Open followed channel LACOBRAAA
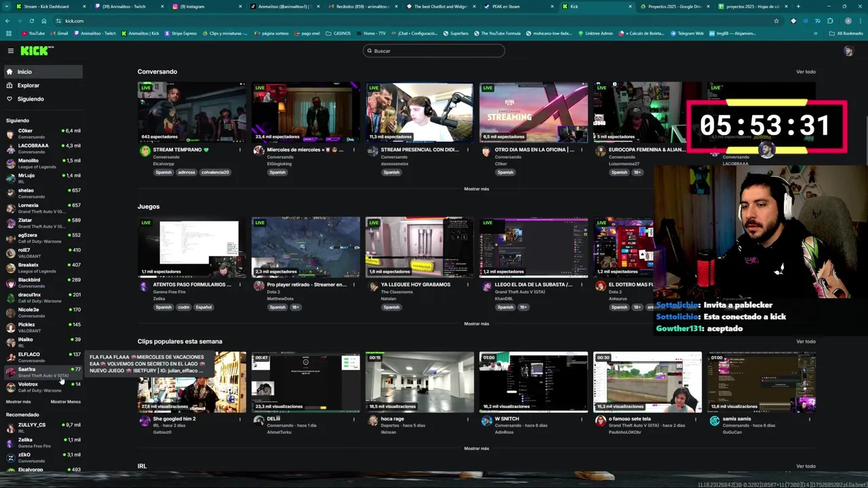Screen dimensions: 868x488 click(43, 148)
